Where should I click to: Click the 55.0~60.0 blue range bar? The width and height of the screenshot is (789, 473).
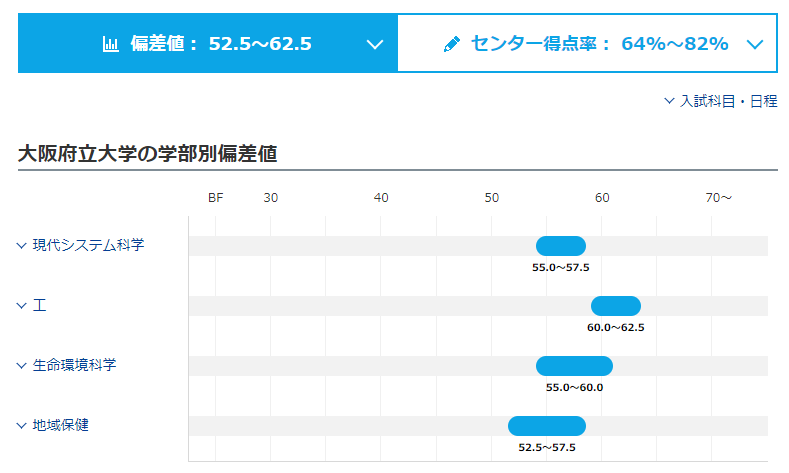[x=574, y=366]
